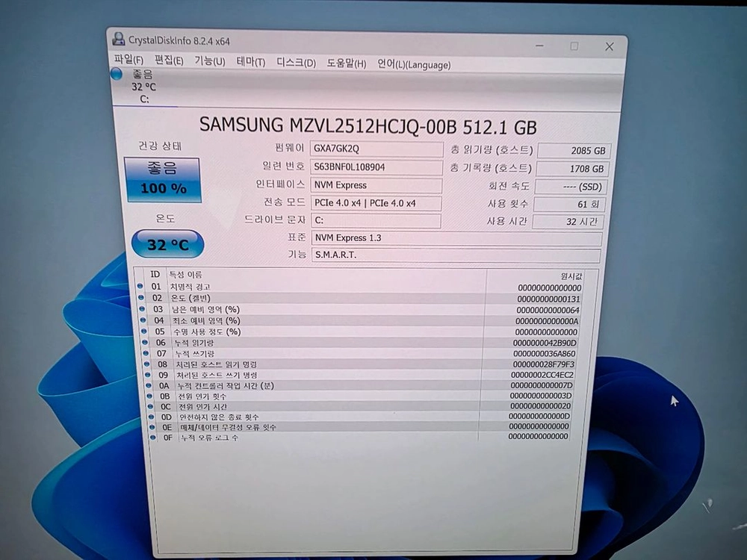Click the features field S.M.A.R.T.
The image size is (747, 560).
tap(456, 255)
